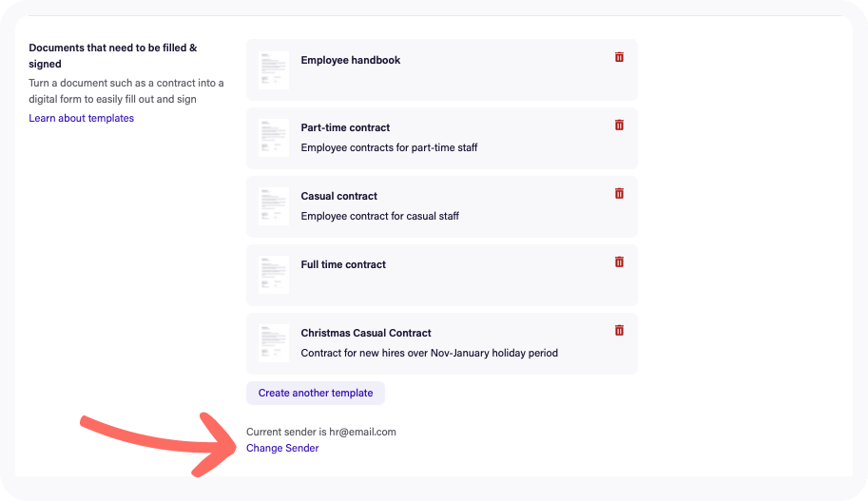Open Employee handbook document thumbnail
Viewport: 868px width, 502px height.
pyautogui.click(x=274, y=70)
